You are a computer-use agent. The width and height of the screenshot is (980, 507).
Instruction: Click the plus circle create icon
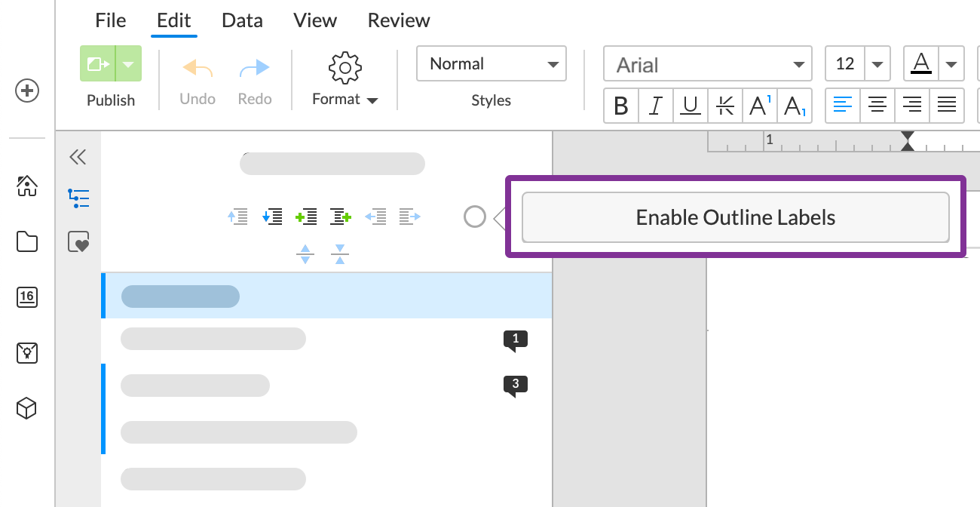[27, 91]
